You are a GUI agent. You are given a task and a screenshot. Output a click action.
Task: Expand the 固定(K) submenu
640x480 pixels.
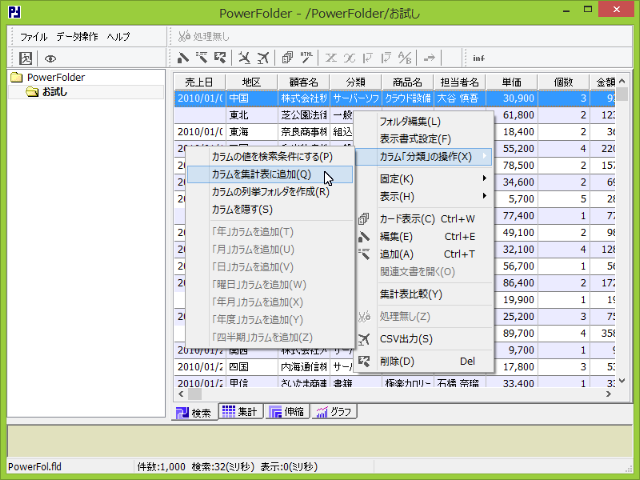click(x=424, y=179)
